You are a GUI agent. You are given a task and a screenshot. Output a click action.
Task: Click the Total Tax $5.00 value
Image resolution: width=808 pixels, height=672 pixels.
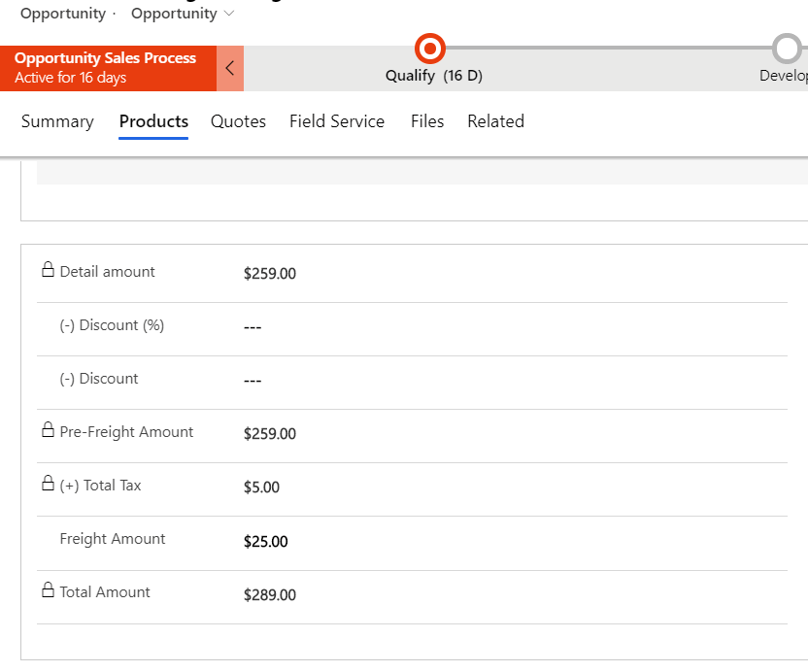(x=262, y=487)
